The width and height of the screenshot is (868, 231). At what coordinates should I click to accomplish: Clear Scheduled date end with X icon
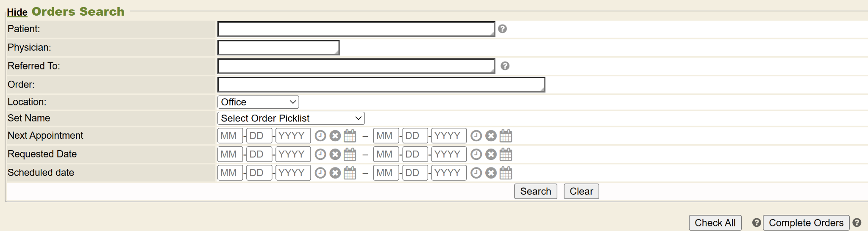tap(491, 173)
